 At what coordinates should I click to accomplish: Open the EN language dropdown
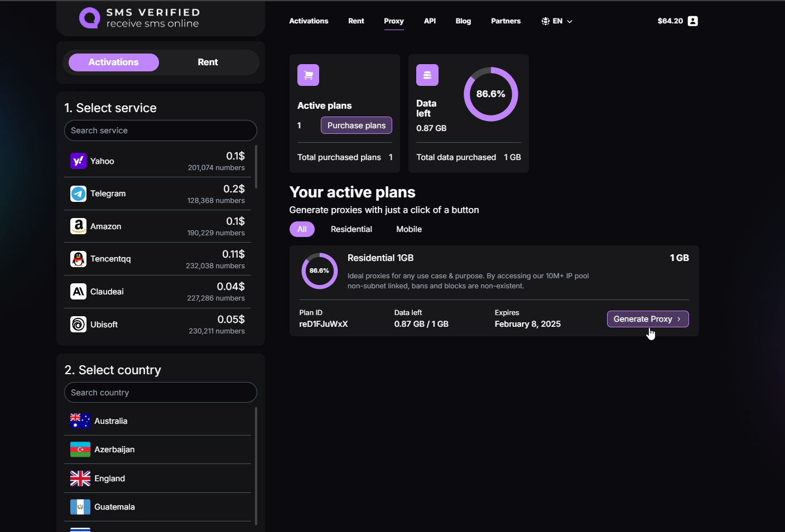tap(557, 21)
